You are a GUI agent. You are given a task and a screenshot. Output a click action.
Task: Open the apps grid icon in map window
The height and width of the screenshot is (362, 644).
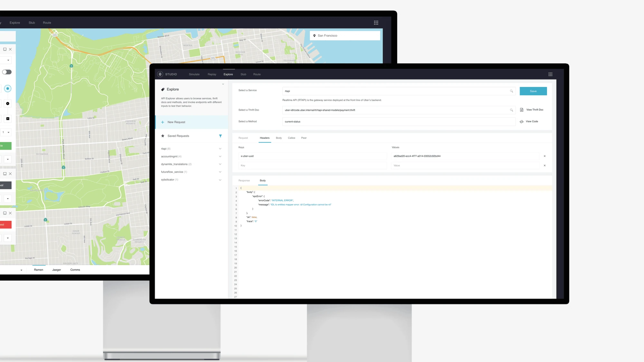[x=376, y=23]
